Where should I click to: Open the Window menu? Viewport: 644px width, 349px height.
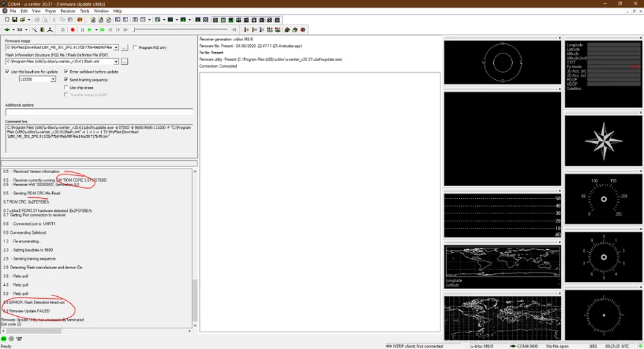click(x=101, y=11)
